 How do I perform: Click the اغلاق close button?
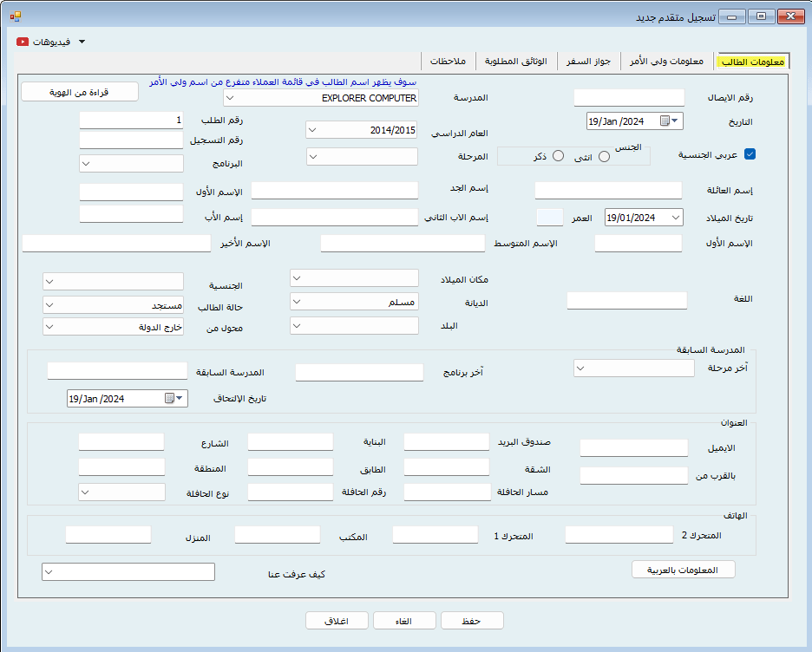pyautogui.click(x=337, y=621)
